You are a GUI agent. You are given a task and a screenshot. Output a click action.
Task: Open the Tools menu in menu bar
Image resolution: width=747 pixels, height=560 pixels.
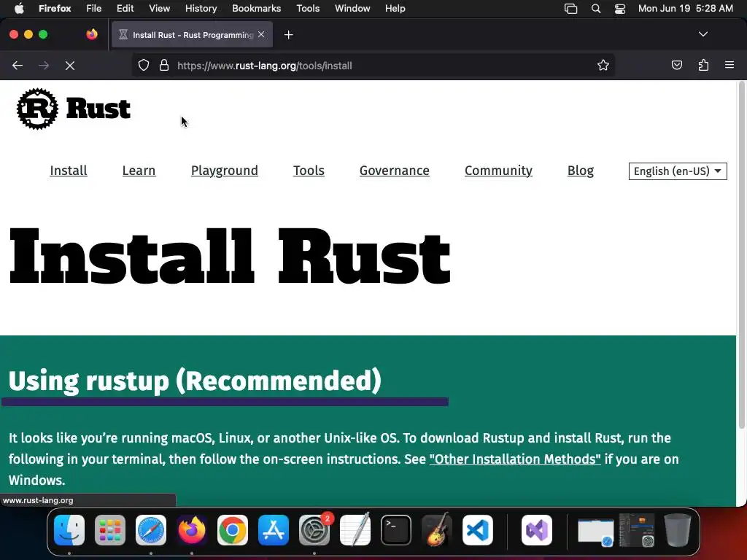pyautogui.click(x=308, y=8)
